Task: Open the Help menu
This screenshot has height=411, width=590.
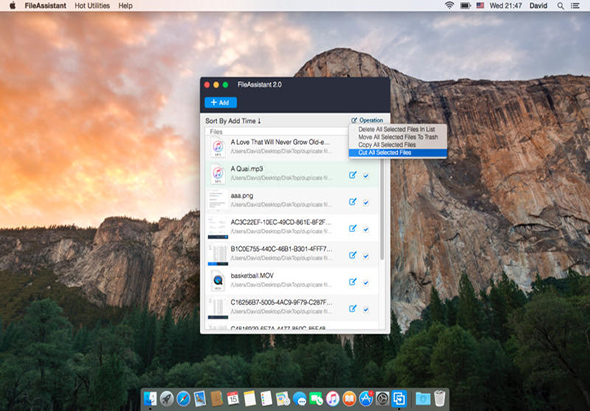Action: [125, 6]
